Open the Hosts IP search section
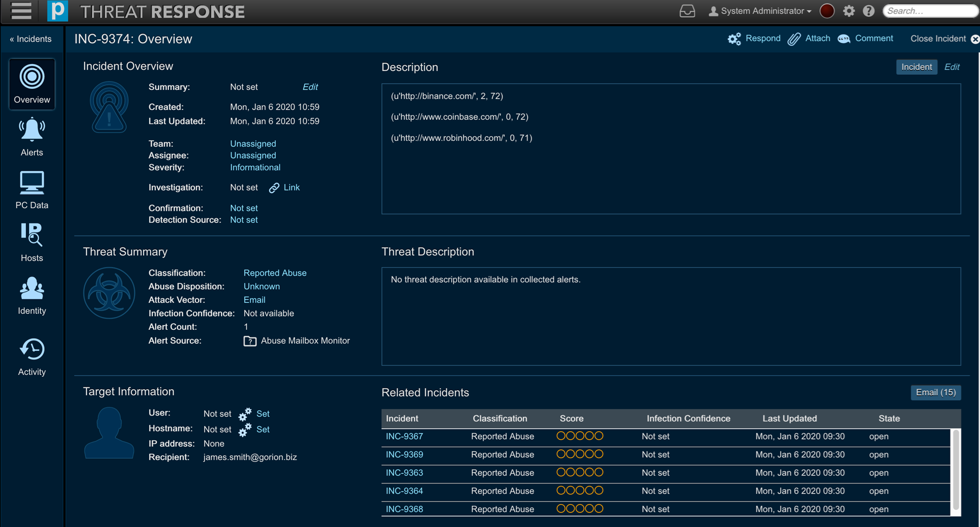 (32, 242)
